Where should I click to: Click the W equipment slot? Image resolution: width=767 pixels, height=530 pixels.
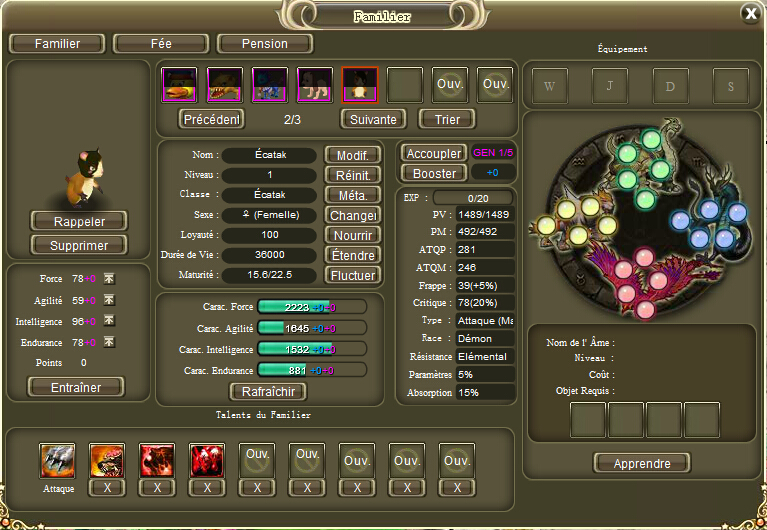point(549,86)
